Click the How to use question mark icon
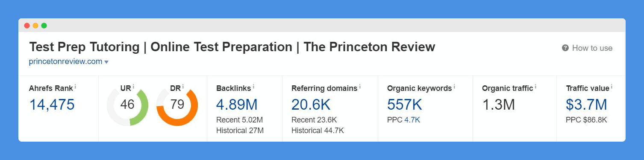The height and width of the screenshot is (160, 644). click(x=565, y=48)
